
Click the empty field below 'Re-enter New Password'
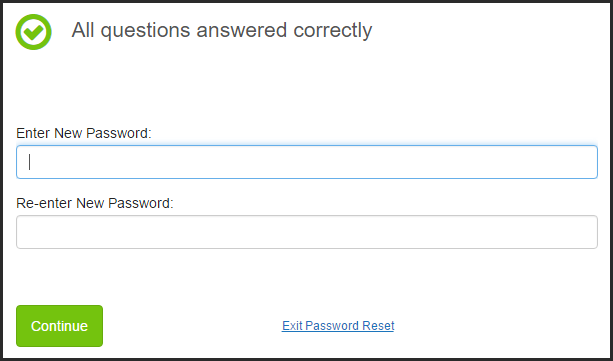tap(306, 232)
